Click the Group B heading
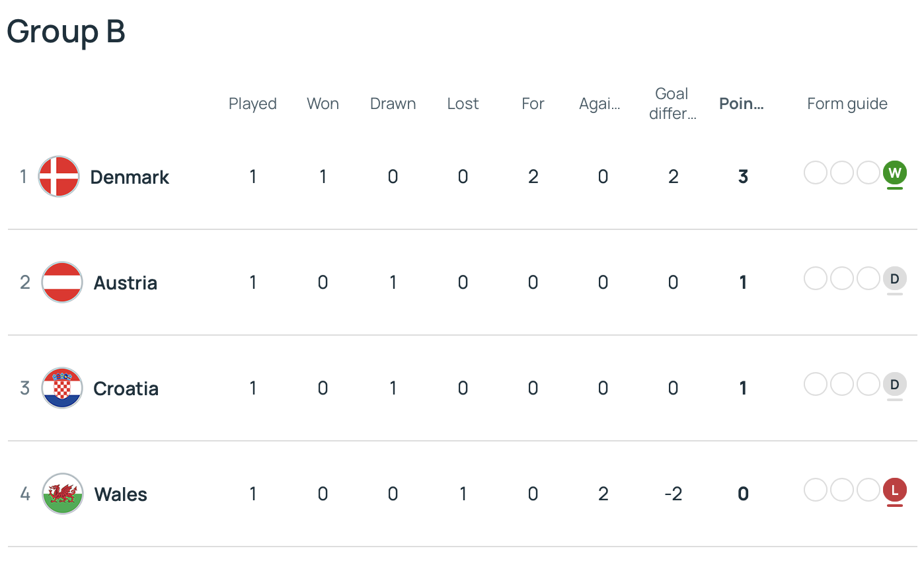Screen dimensions: 924x571 point(66,31)
